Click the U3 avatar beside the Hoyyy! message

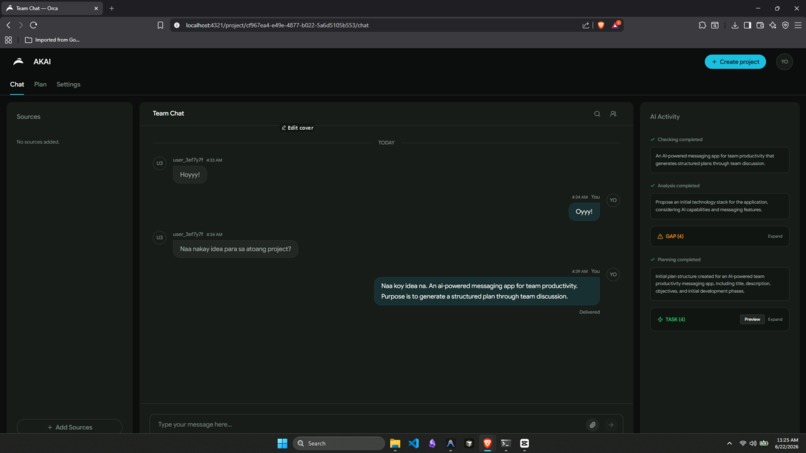(159, 163)
